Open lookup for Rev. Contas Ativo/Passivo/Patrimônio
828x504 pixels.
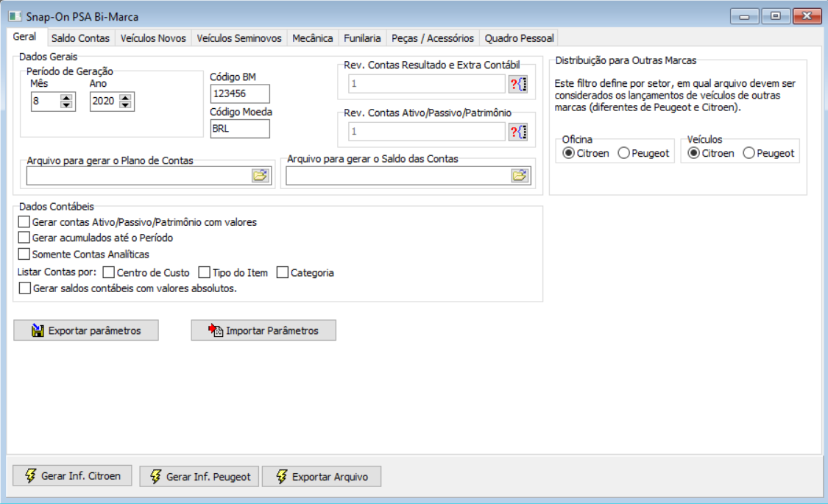coord(518,132)
